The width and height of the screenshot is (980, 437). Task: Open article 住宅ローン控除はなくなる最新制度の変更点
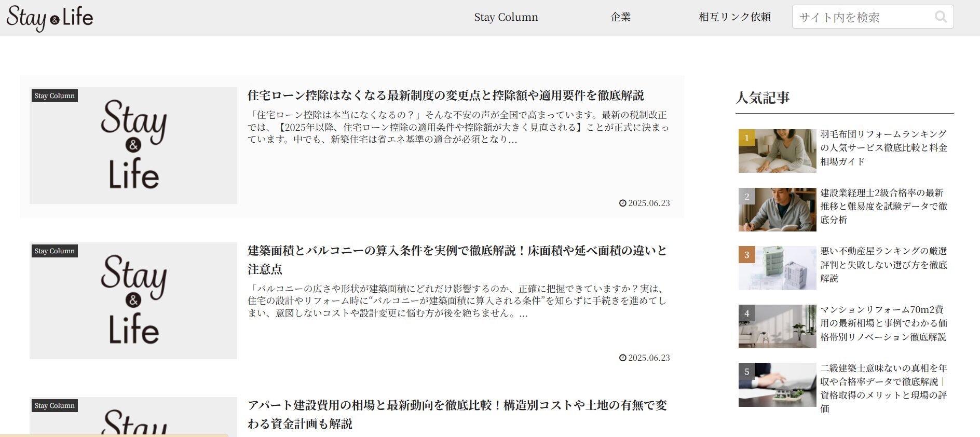[445, 95]
